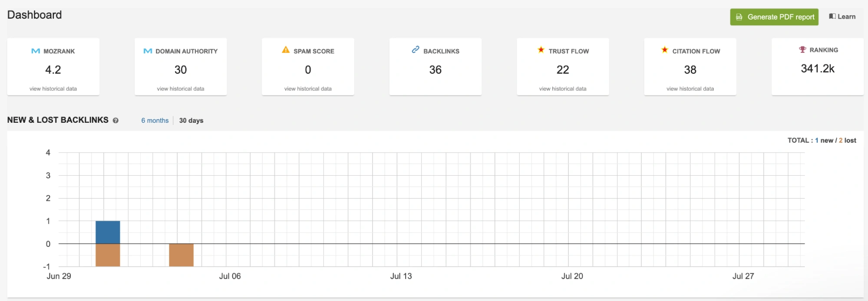The image size is (868, 301).
Task: Click the Jul 13 axis label
Action: click(401, 276)
